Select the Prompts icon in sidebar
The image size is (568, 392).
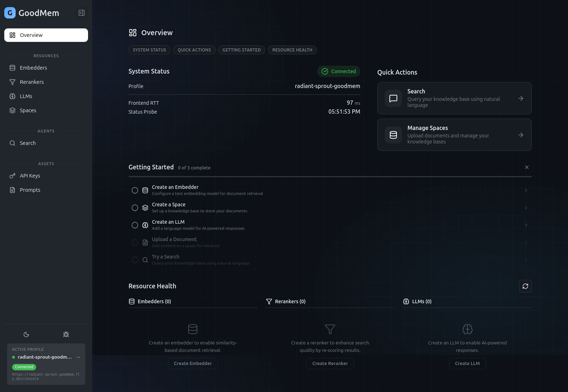(13, 190)
